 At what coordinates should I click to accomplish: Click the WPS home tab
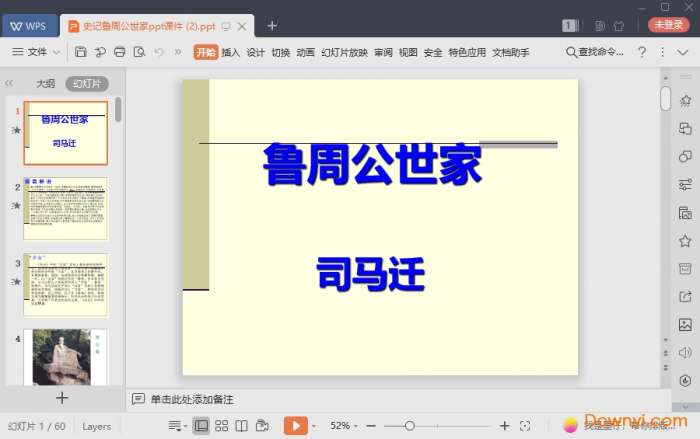[x=29, y=26]
